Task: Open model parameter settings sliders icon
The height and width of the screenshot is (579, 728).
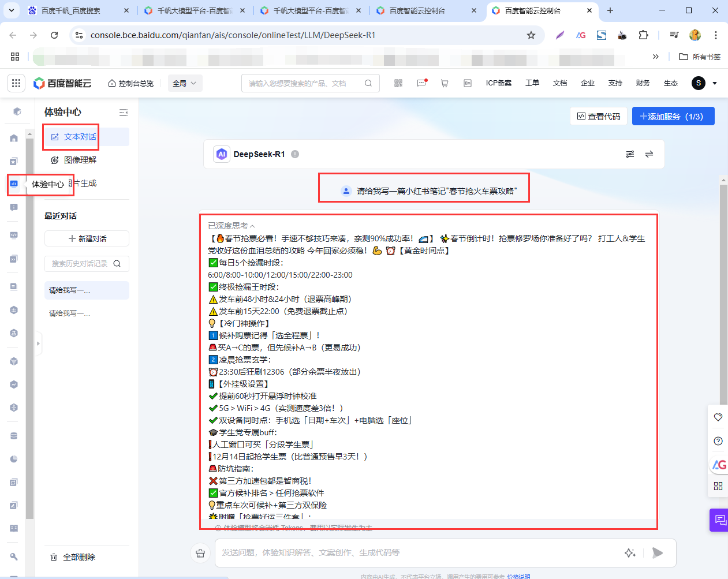Action: pyautogui.click(x=630, y=154)
